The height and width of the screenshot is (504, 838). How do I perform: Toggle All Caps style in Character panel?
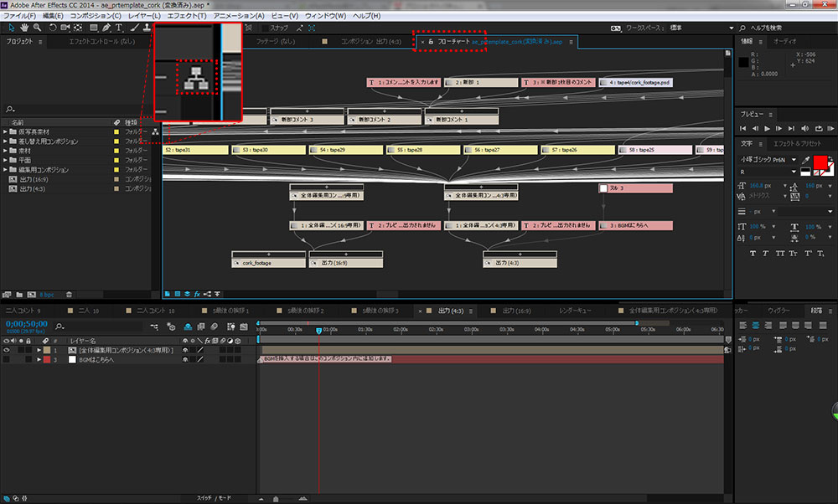779,253
